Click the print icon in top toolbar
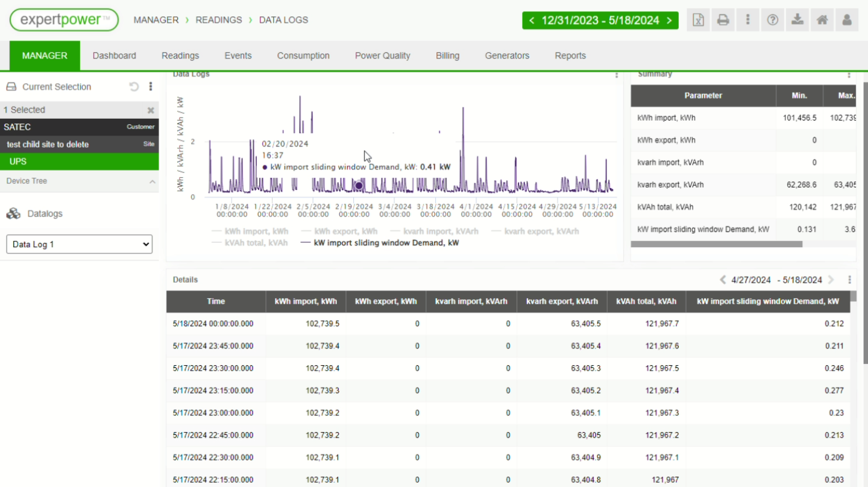This screenshot has width=868, height=487. (x=723, y=20)
